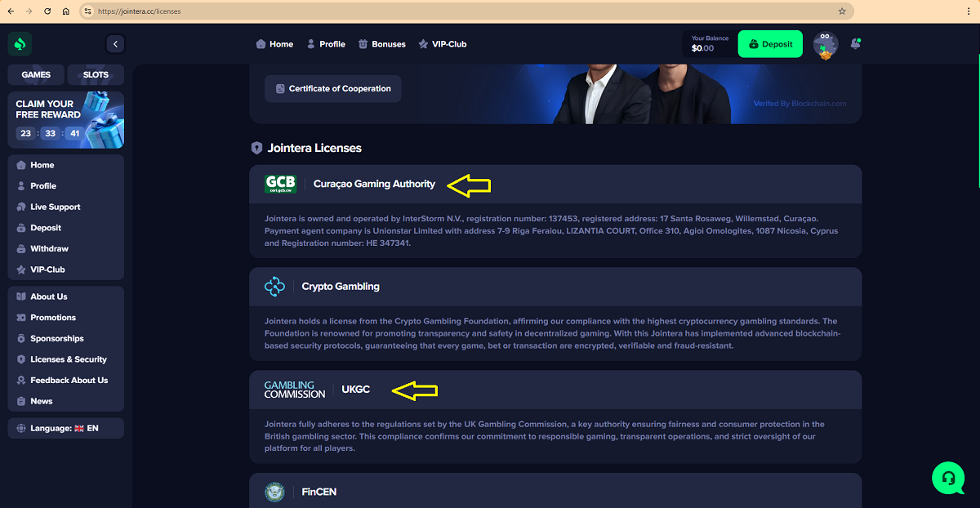This screenshot has height=508, width=980.
Task: Click the Crypto Gambling logo icon
Action: (274, 287)
